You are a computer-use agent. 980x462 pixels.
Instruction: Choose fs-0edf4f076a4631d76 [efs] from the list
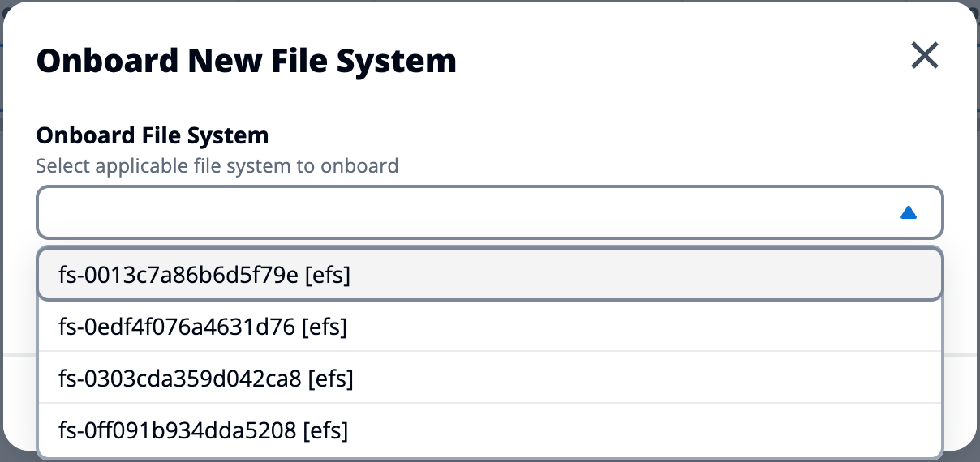[203, 327]
